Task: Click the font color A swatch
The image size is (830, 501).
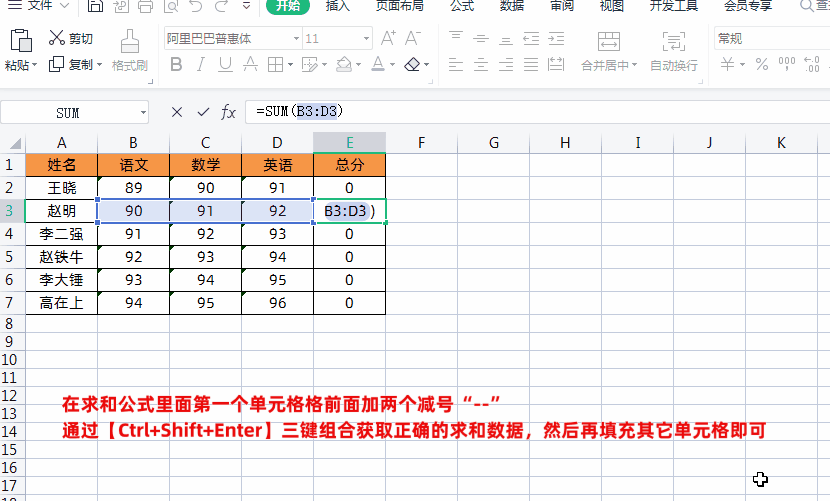Action: click(x=378, y=65)
